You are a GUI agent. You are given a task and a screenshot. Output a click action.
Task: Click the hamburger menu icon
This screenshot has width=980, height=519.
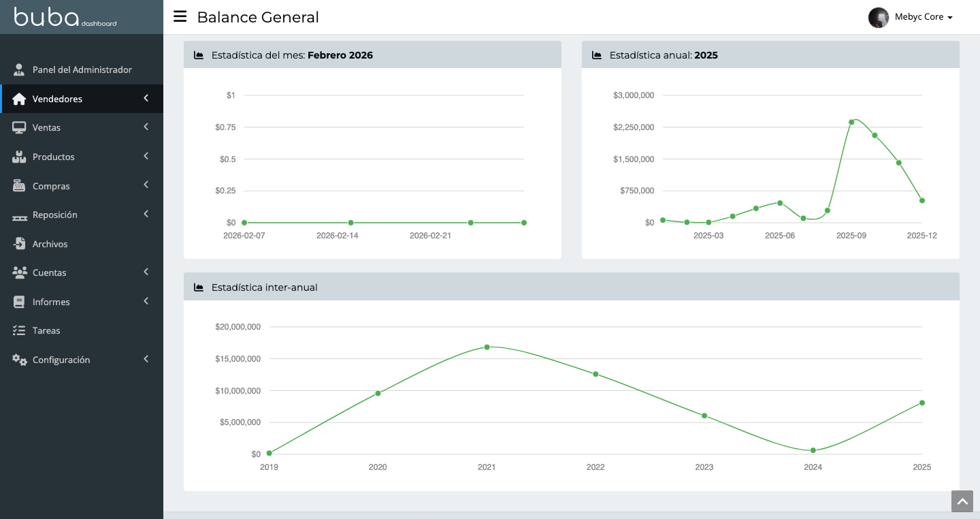coord(180,16)
